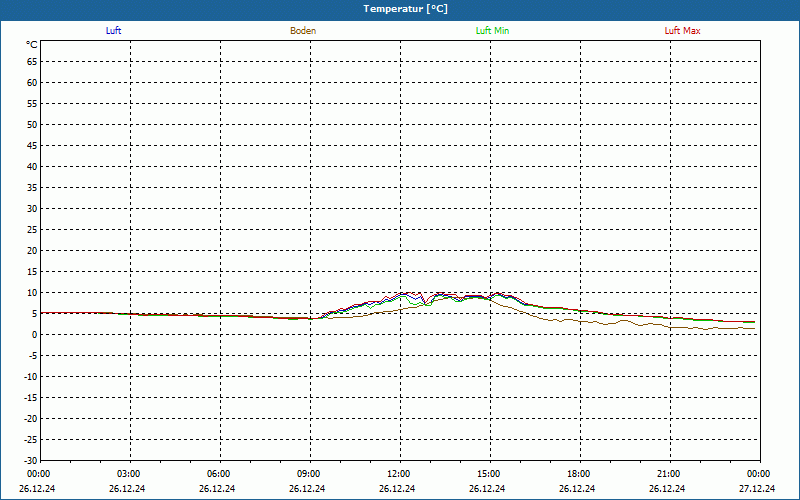Image resolution: width=800 pixels, height=500 pixels.
Task: Click the °C axis unit label
Action: 32,45
